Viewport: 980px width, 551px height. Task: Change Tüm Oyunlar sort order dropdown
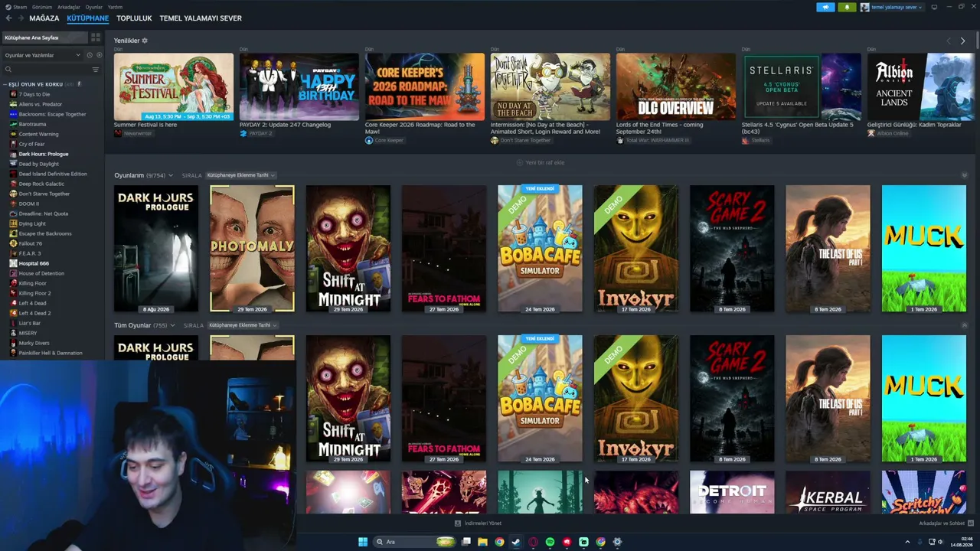point(243,325)
